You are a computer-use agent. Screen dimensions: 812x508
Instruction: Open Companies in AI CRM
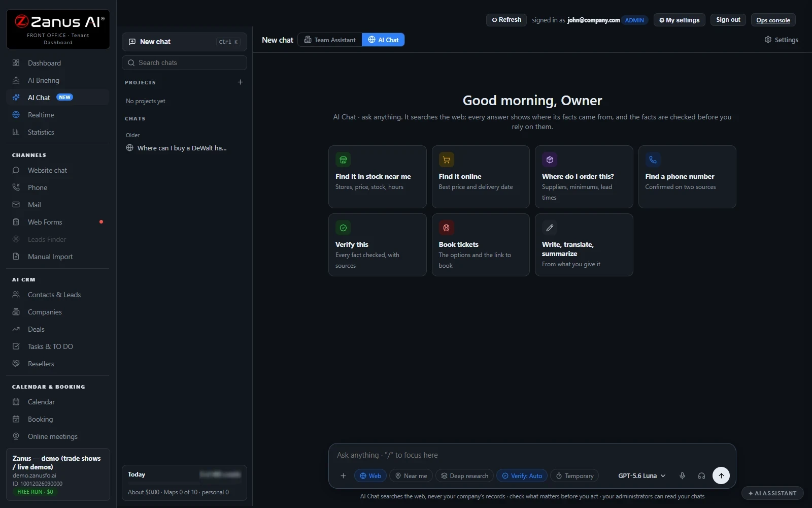pyautogui.click(x=57, y=312)
